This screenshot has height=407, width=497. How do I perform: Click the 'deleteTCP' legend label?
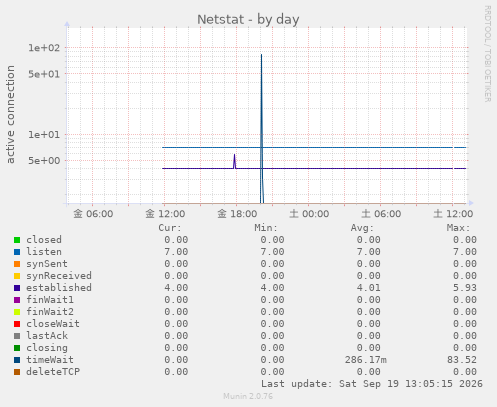tap(53, 372)
